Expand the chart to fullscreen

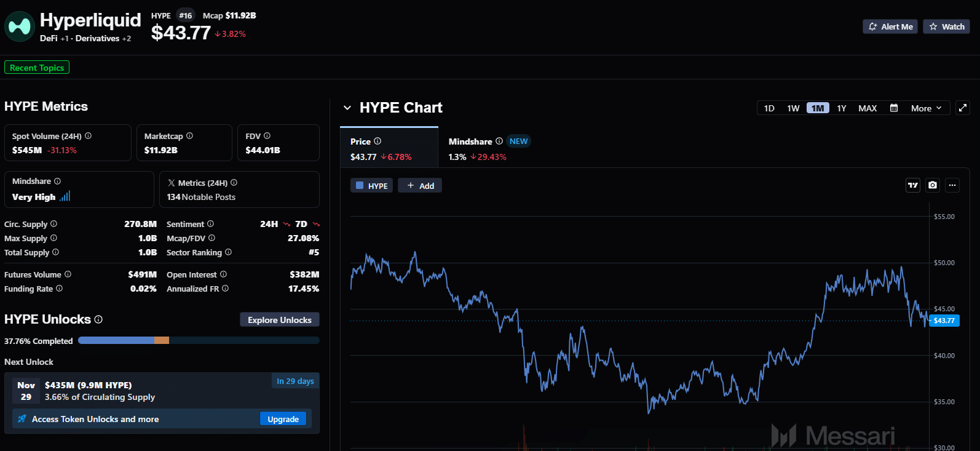point(963,108)
